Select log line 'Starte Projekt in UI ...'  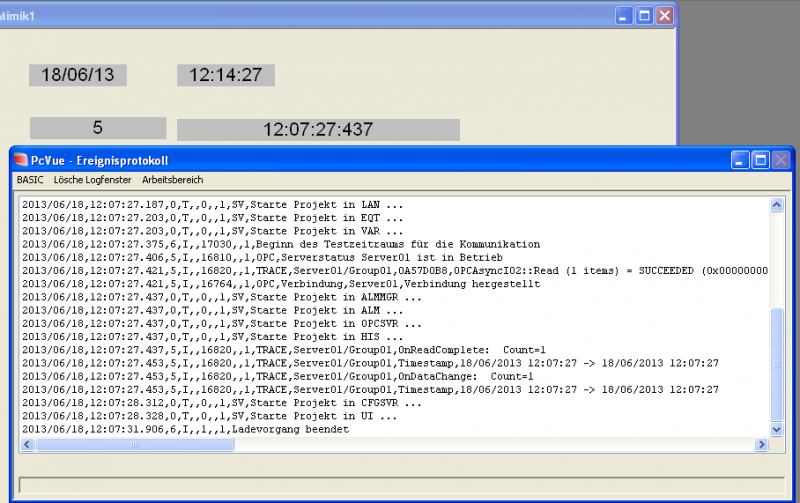coord(210,417)
